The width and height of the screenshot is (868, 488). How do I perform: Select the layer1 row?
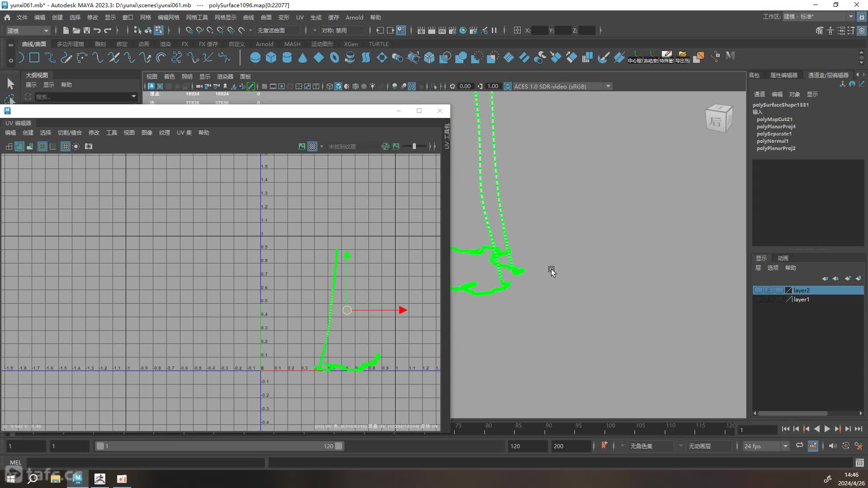[x=808, y=299]
